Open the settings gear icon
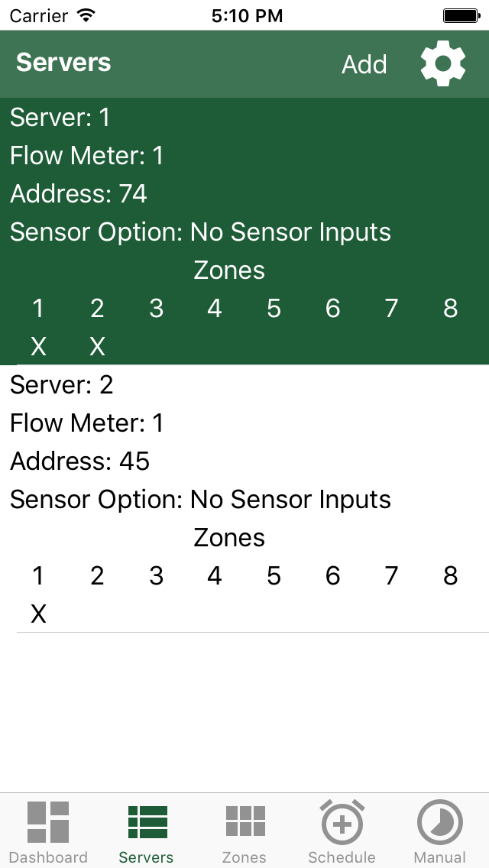The image size is (489, 868). click(x=442, y=63)
